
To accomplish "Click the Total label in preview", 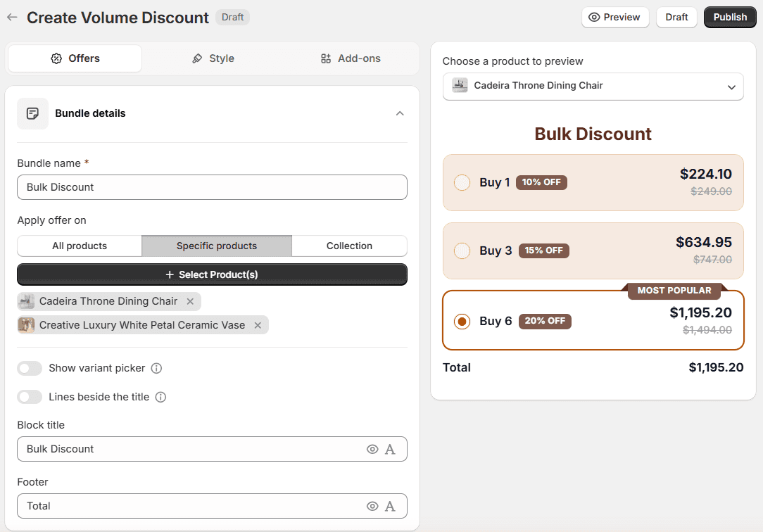I will [x=456, y=368].
